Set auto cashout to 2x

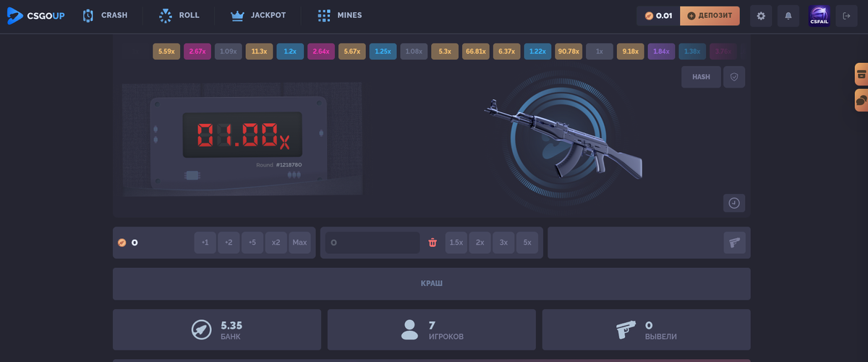click(480, 243)
